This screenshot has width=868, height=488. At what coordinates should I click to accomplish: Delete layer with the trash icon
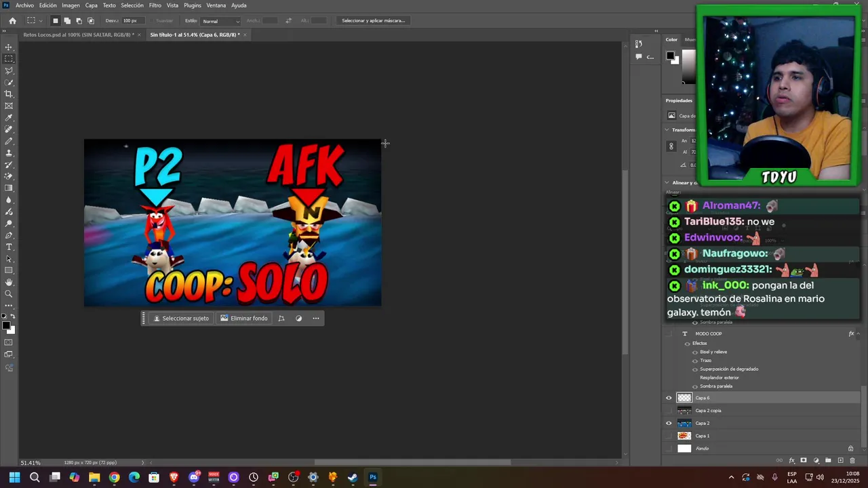(852, 461)
